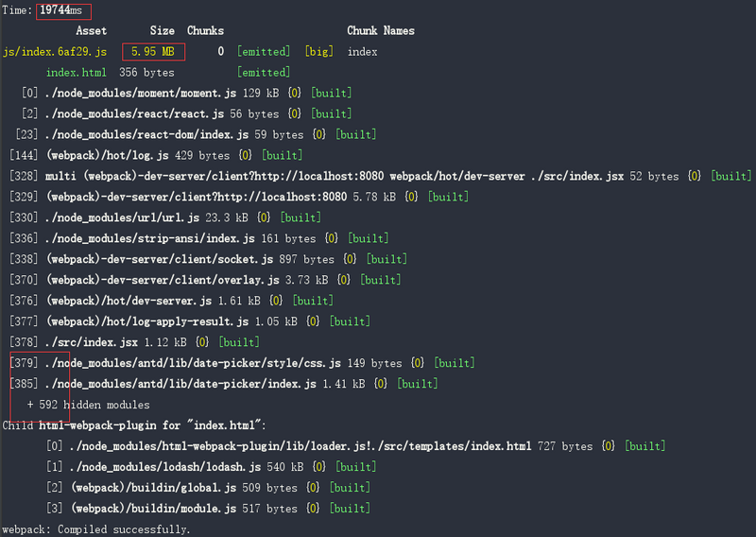The image size is (756, 537).
Task: Click the Chunks column header
Action: [205, 31]
